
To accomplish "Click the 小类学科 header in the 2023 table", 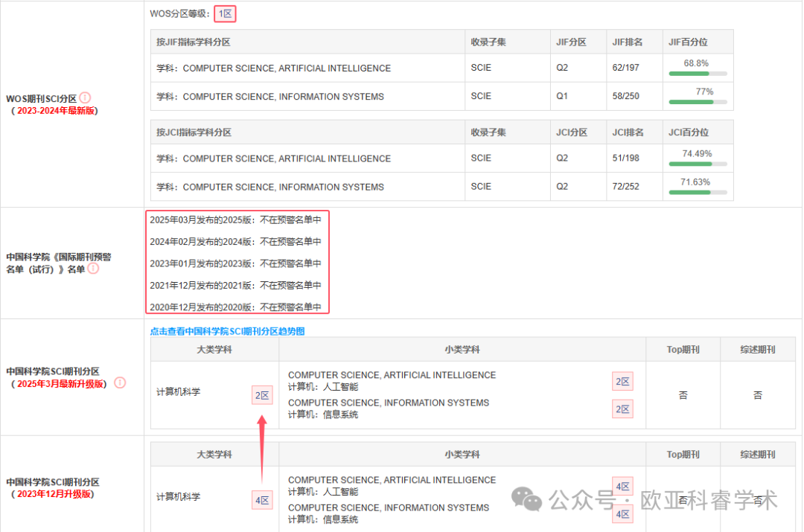I will pyautogui.click(x=462, y=455).
